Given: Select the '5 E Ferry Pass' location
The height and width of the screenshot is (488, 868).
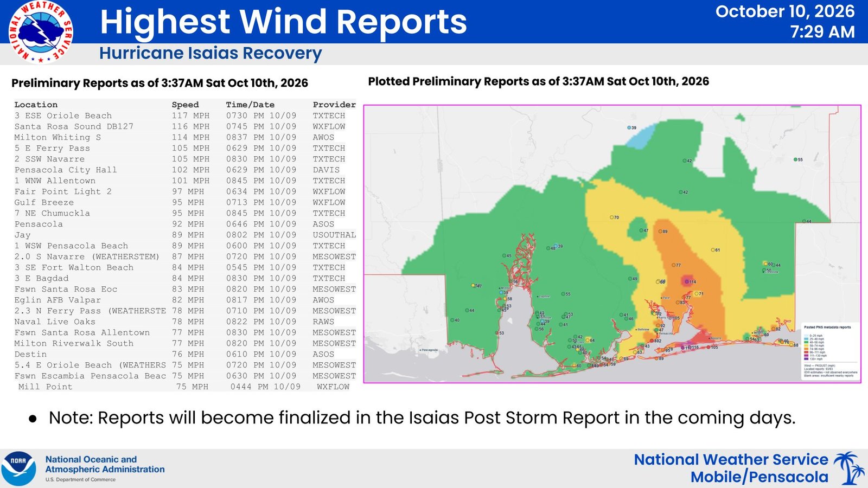Looking at the screenshot, I should point(52,148).
